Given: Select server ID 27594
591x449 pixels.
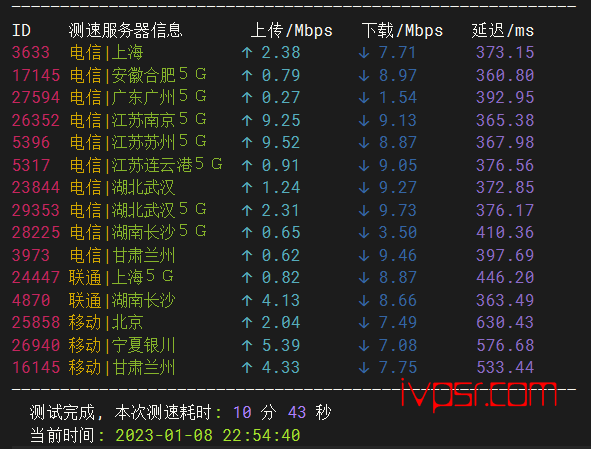Looking at the screenshot, I should 36,97.
